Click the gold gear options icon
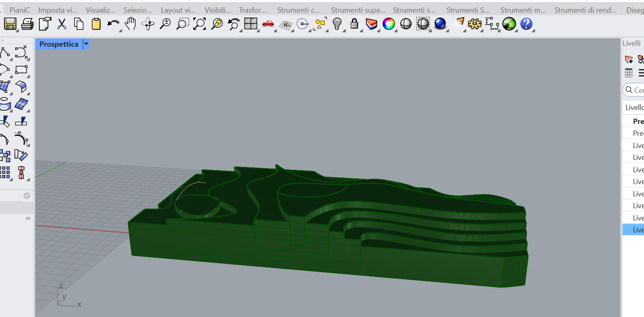The height and width of the screenshot is (317, 644). (x=474, y=25)
